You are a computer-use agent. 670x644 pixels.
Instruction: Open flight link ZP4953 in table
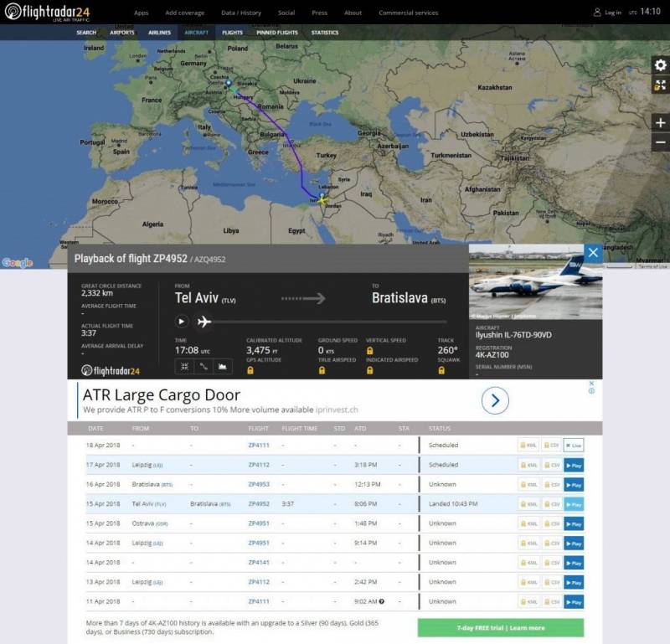pos(259,484)
